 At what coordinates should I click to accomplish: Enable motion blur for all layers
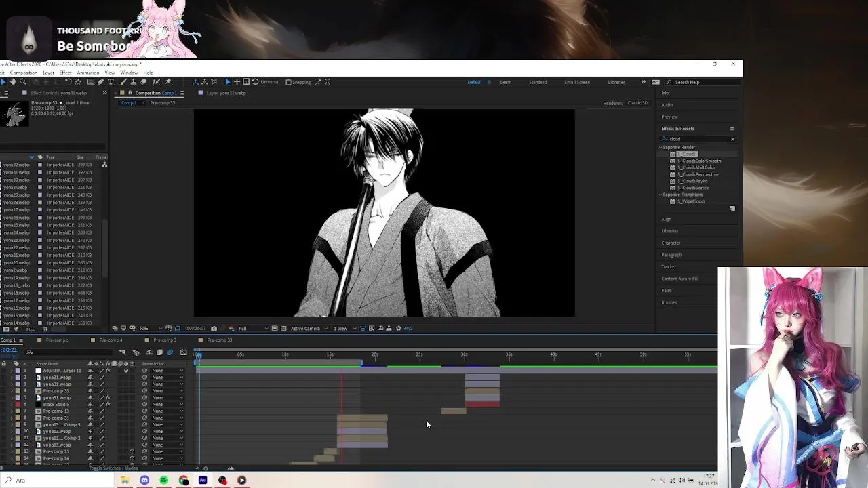pyautogui.click(x=170, y=352)
